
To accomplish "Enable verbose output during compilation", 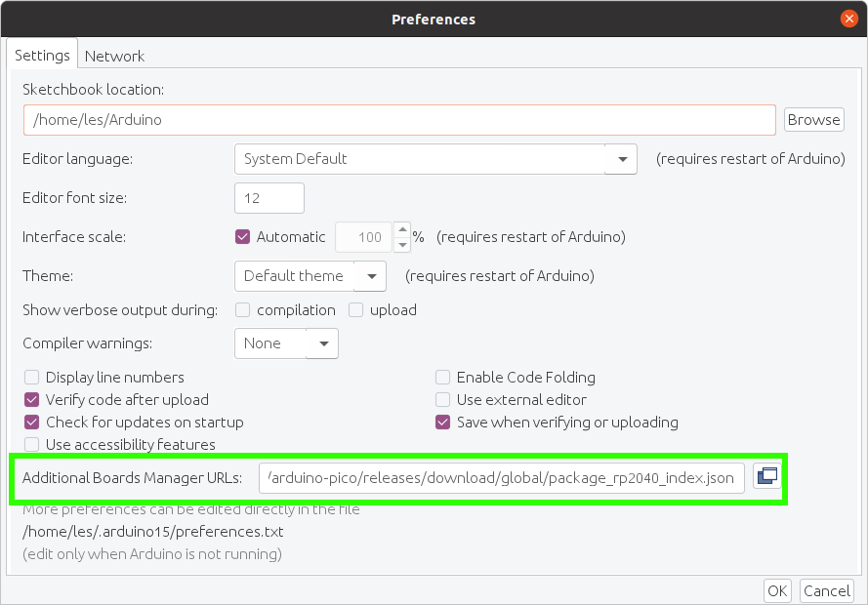I will [242, 310].
